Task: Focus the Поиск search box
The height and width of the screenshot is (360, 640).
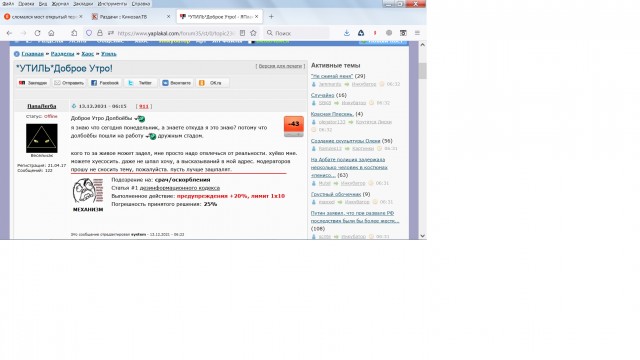Action: click(x=297, y=33)
